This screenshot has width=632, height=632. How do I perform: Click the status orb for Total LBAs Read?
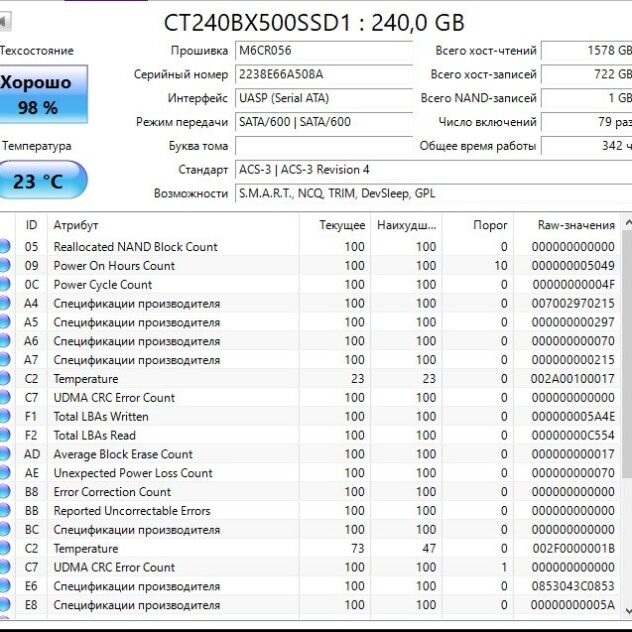click(x=4, y=435)
